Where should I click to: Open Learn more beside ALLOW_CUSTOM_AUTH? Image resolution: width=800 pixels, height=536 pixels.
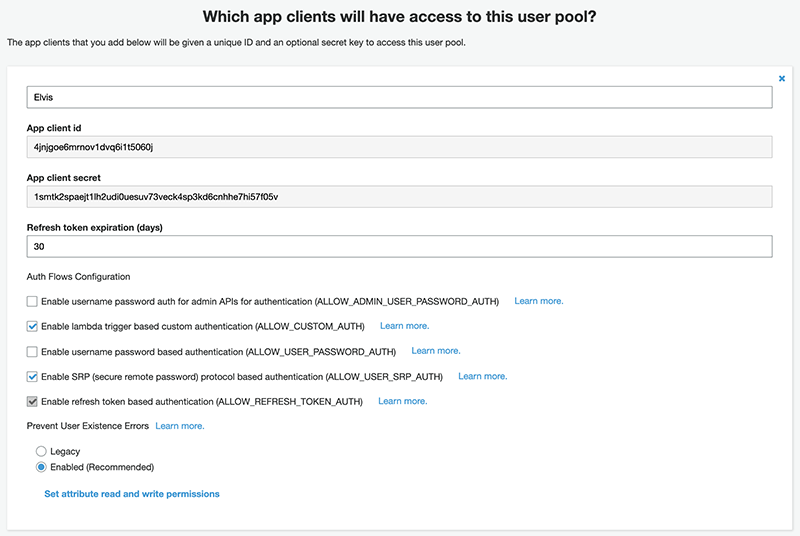(405, 326)
